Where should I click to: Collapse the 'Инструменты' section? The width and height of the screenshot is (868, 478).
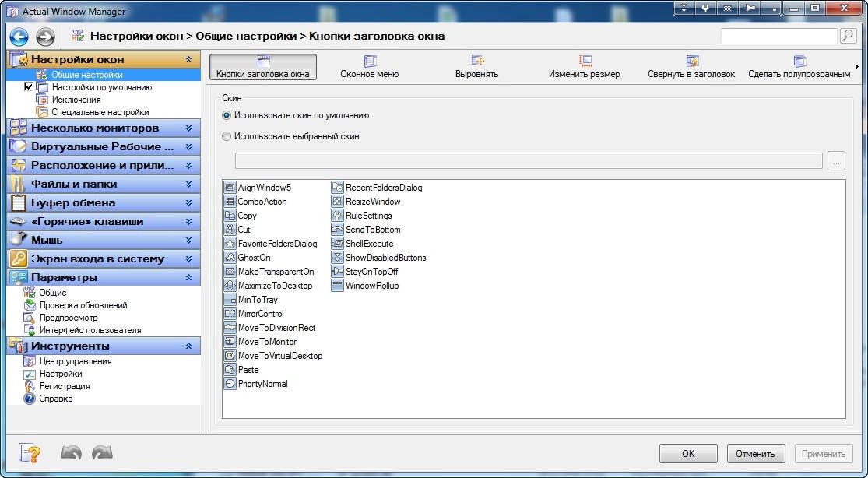(x=188, y=346)
